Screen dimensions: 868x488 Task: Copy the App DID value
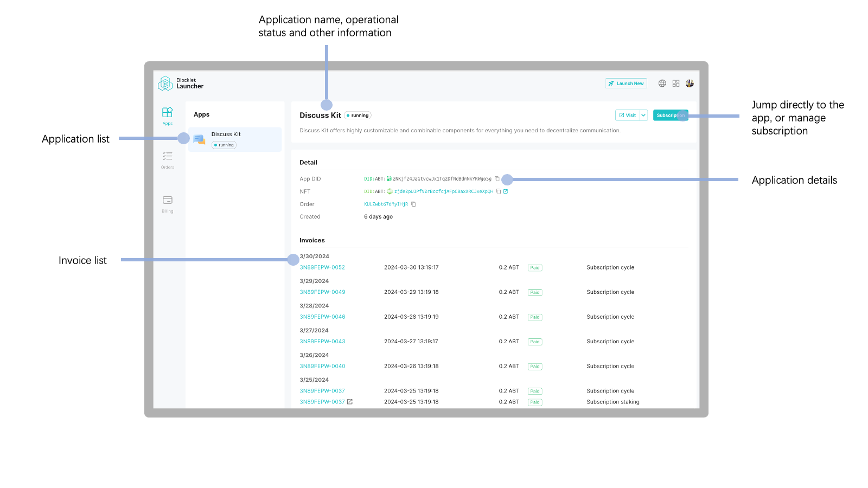497,179
